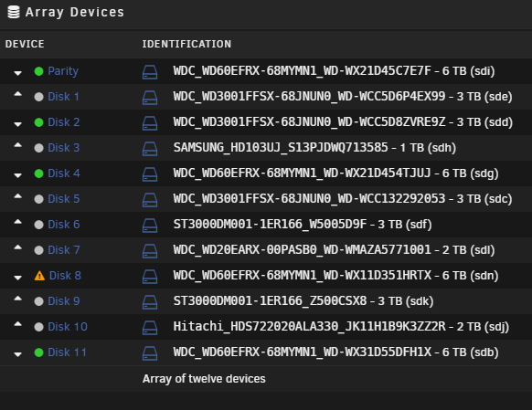Open the Disk 10 settings link

pyautogui.click(x=68, y=327)
